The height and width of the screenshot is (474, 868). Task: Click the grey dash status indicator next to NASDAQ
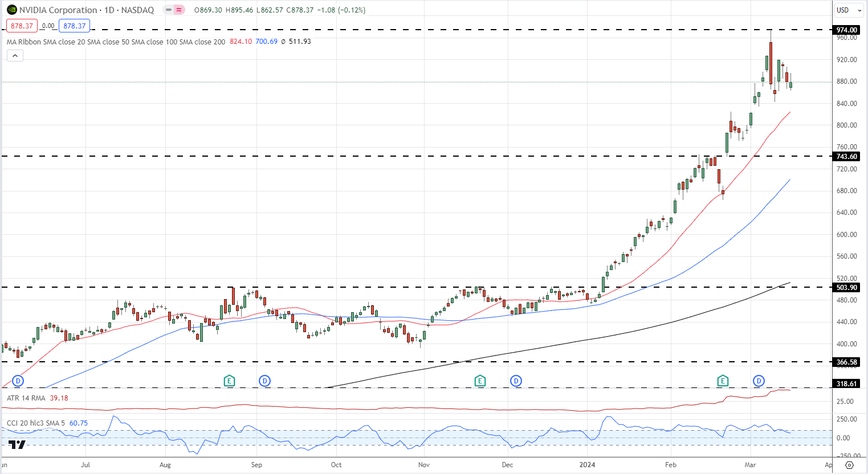[169, 10]
